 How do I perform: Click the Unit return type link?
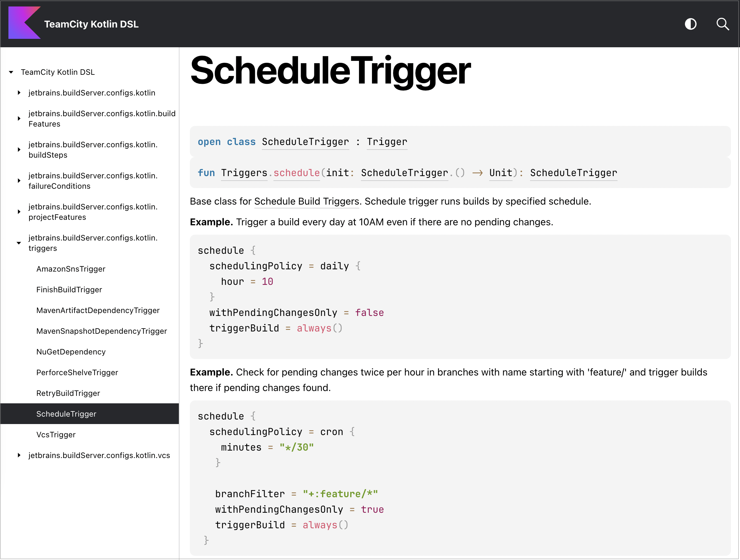[x=501, y=173]
